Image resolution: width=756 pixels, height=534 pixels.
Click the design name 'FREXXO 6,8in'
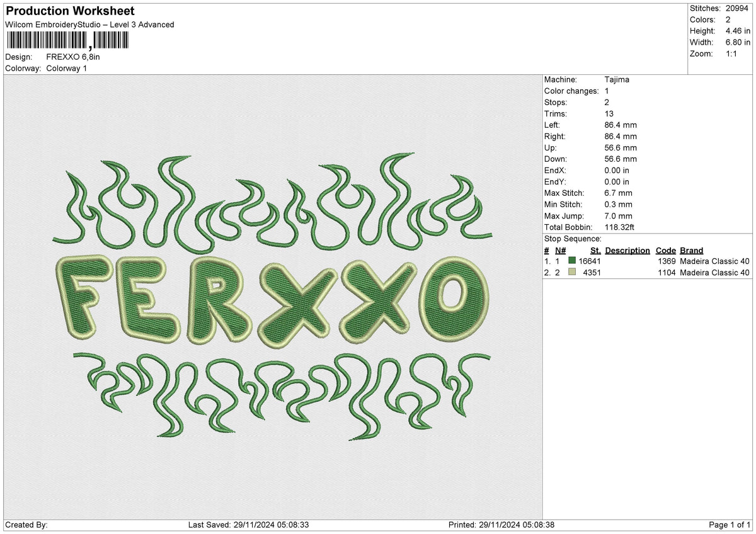pos(73,57)
